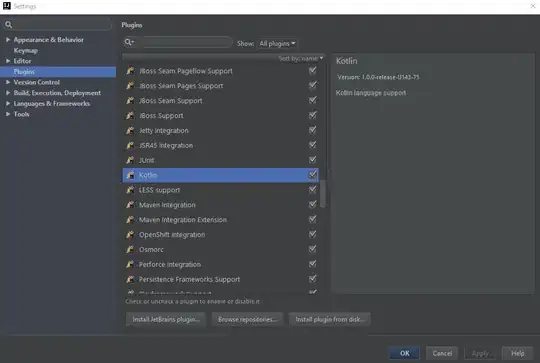Toggle the Perforce Integration checkbox
The image size is (540, 363).
312,264
